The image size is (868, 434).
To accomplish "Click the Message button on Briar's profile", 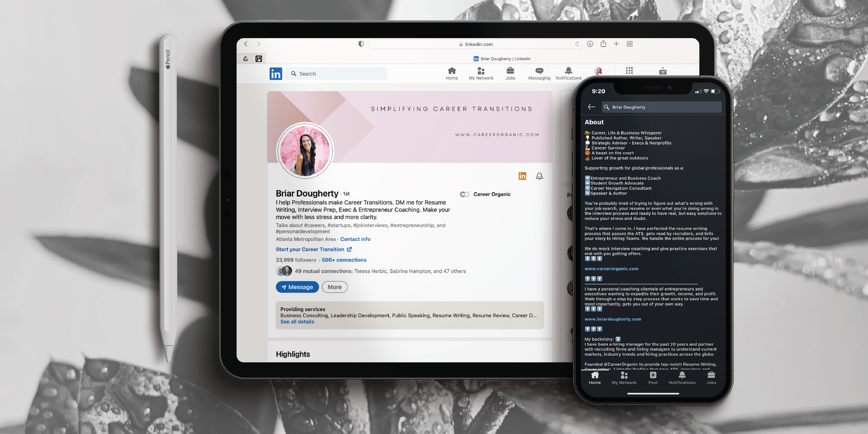I will coord(297,287).
